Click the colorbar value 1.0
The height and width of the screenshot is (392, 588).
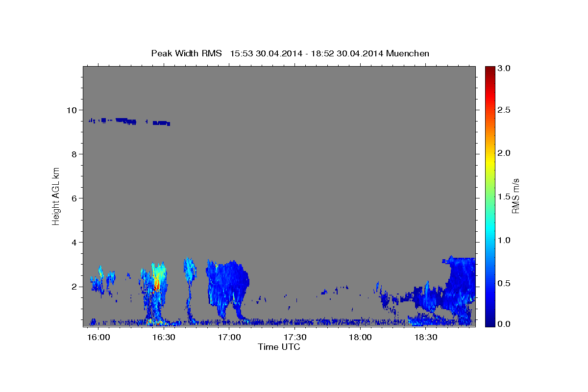(504, 240)
